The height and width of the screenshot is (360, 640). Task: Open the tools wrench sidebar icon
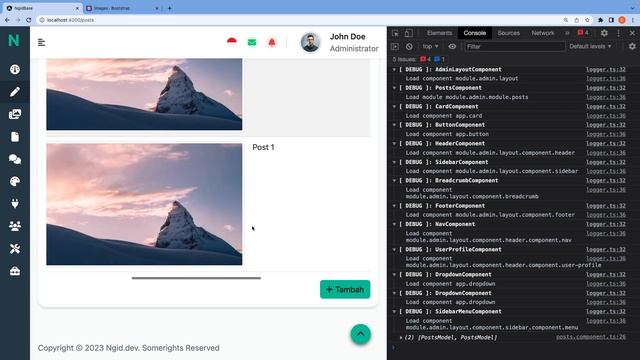pyautogui.click(x=15, y=249)
